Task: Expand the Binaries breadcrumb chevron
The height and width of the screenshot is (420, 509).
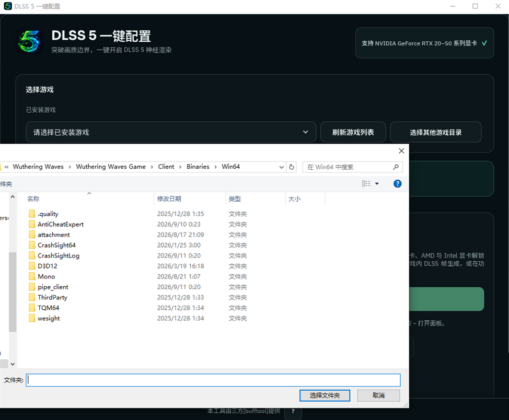Action: coord(215,167)
